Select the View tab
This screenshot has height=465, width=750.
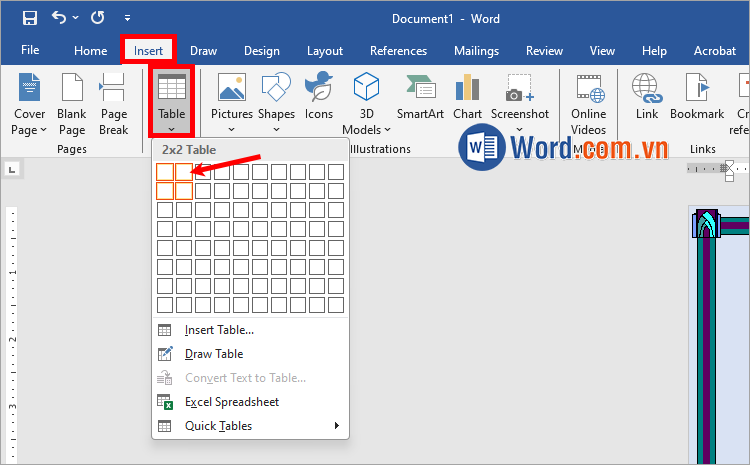tap(602, 51)
